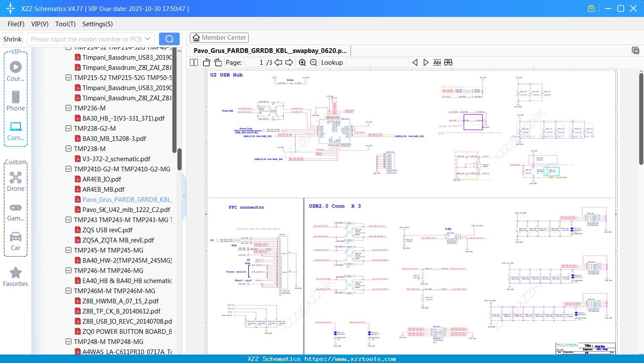Click the Lookup text input field
This screenshot has width=644, height=363.
[x=377, y=63]
